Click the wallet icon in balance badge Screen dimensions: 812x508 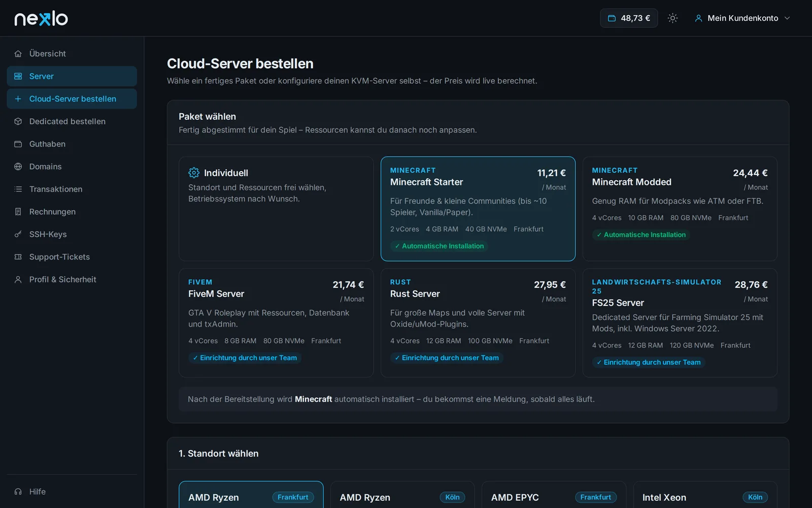(x=612, y=18)
